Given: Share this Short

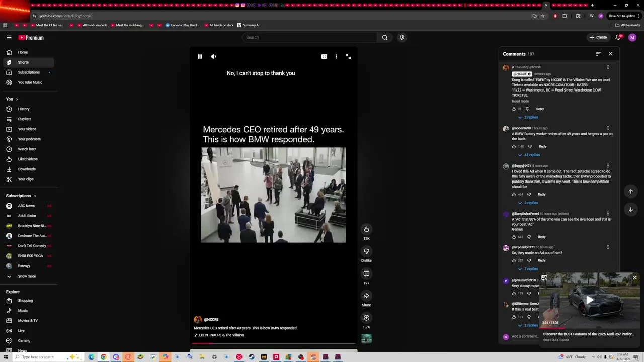Looking at the screenshot, I should pos(366,296).
